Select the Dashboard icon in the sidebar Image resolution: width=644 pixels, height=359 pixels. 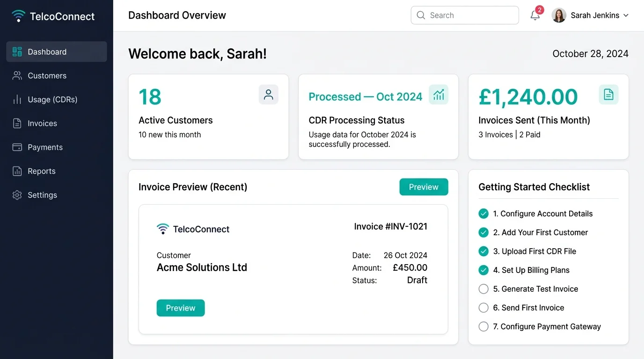[17, 51]
